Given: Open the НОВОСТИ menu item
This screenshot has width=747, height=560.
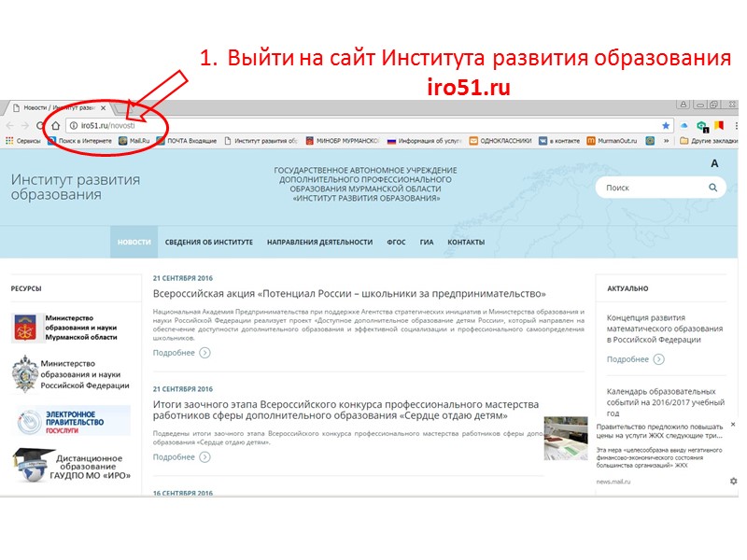Looking at the screenshot, I should [x=134, y=242].
